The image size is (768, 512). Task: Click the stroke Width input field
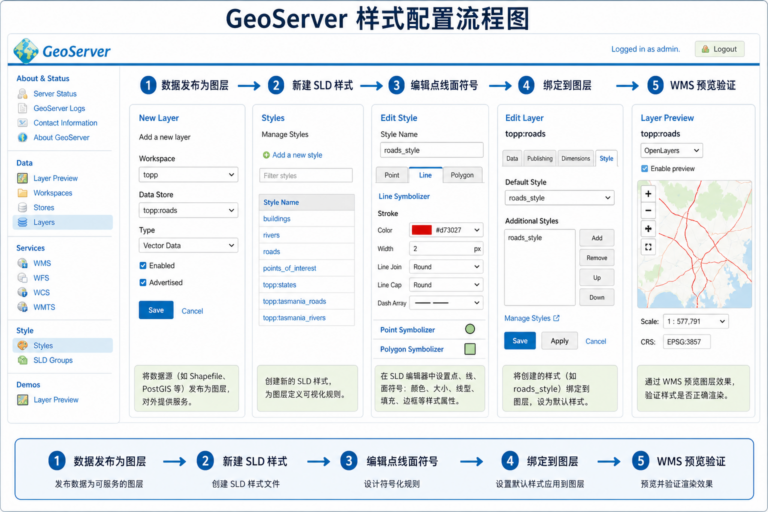click(x=446, y=249)
